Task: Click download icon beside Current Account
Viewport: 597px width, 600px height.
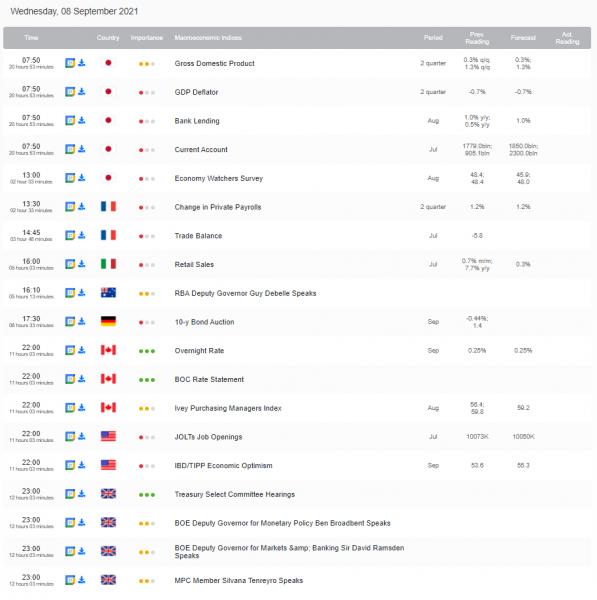Action: [82, 149]
